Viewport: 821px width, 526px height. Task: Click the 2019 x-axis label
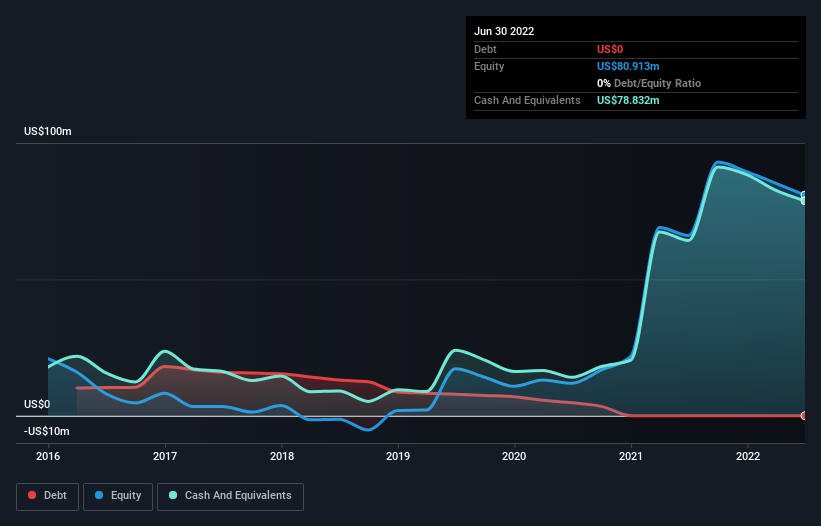point(398,456)
